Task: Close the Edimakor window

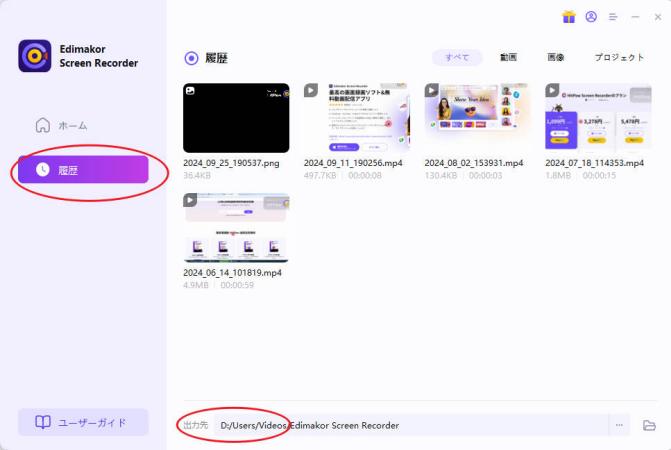Action: click(658, 17)
